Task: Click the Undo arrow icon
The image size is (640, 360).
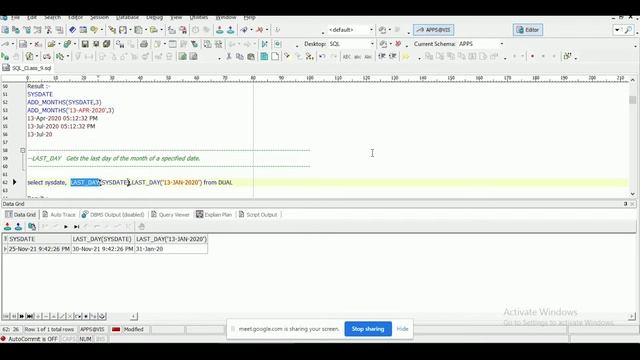Action: (322, 56)
